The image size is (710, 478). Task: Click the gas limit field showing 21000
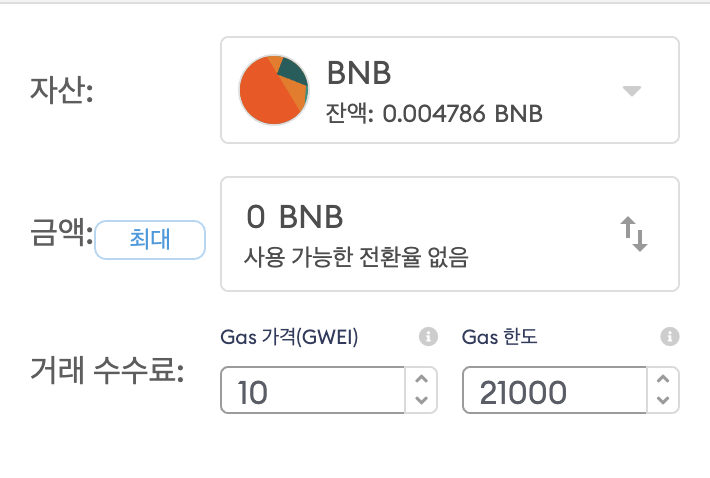coord(554,390)
